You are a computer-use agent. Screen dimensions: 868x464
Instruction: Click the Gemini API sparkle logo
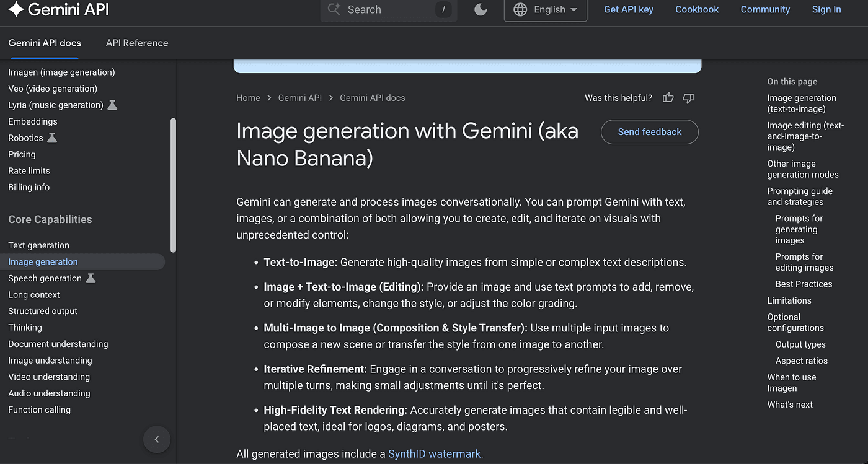[x=15, y=9]
